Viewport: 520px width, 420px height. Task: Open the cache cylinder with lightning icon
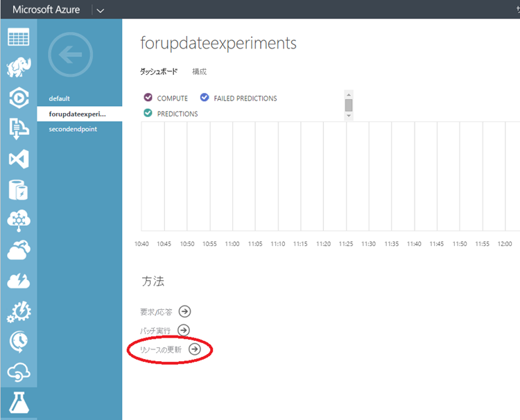point(19,190)
